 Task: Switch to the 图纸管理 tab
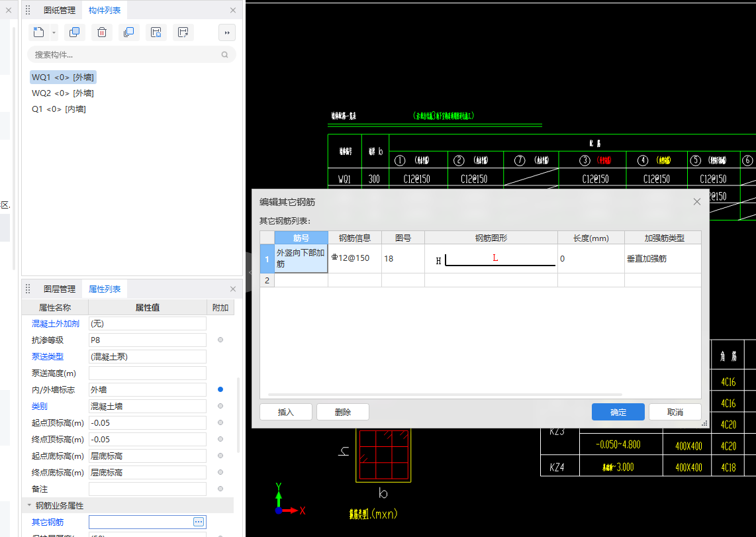click(x=60, y=10)
